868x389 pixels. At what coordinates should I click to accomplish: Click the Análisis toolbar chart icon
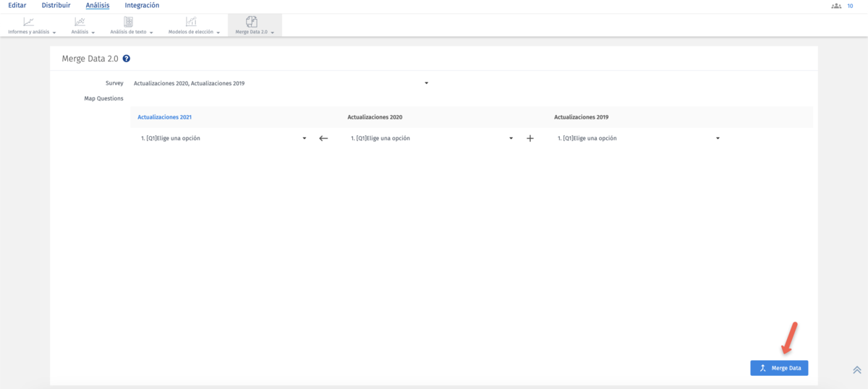coord(80,22)
